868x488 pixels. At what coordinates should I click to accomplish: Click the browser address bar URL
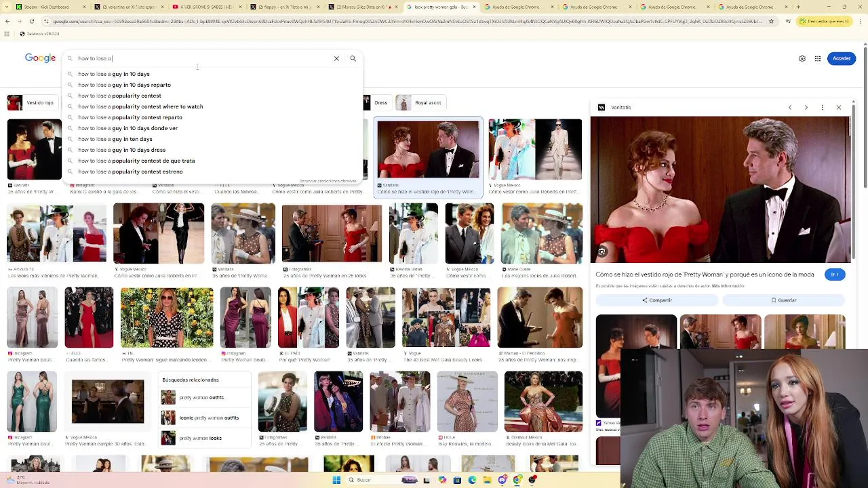407,21
